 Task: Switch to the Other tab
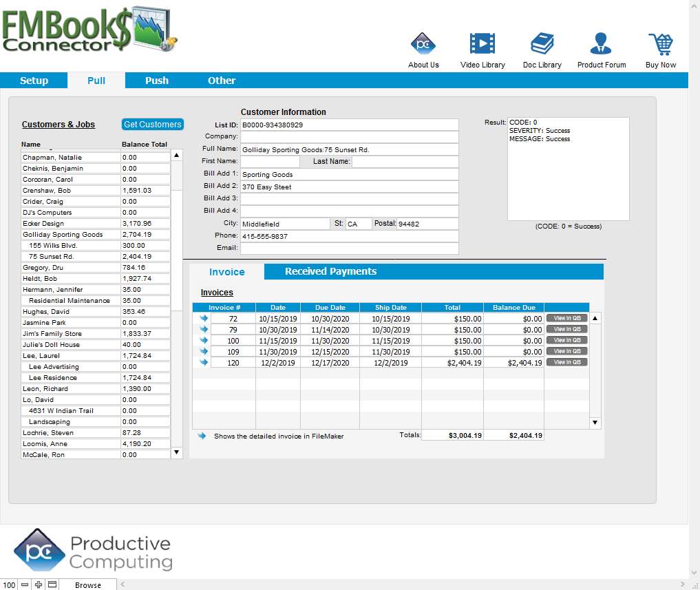pyautogui.click(x=222, y=81)
